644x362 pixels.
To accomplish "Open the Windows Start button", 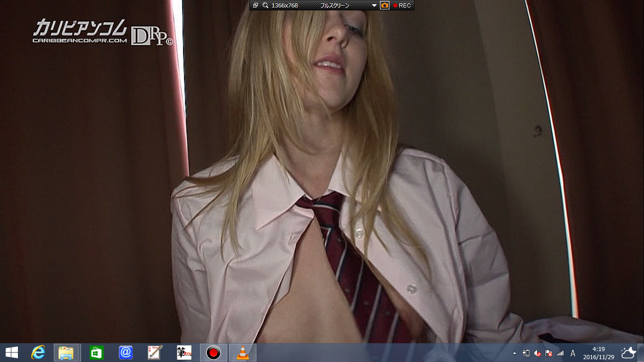I will point(11,352).
